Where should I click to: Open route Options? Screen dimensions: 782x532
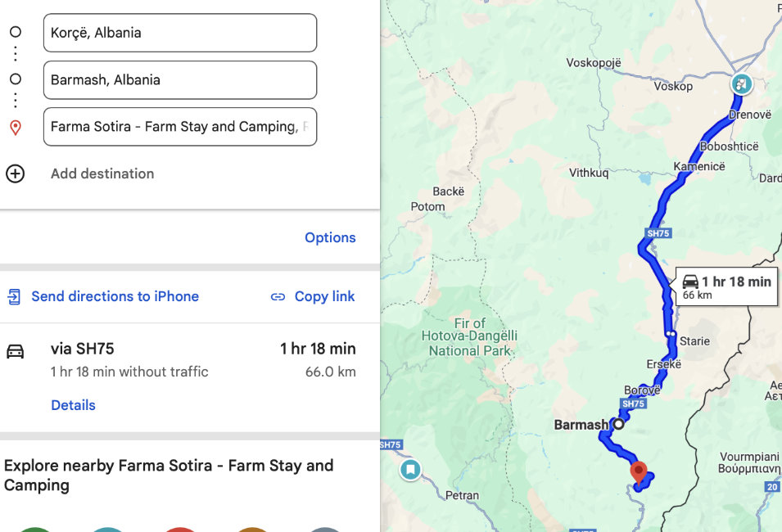point(330,237)
